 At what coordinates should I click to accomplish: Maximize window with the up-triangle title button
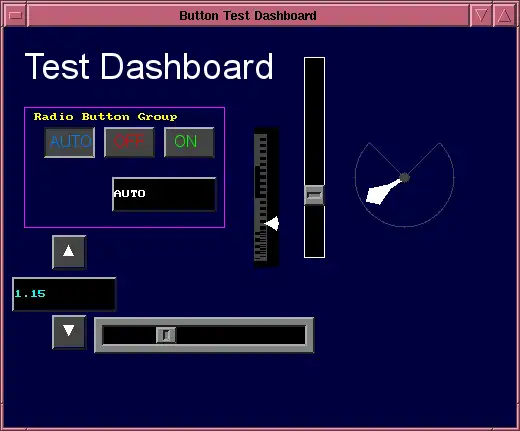[x=504, y=15]
